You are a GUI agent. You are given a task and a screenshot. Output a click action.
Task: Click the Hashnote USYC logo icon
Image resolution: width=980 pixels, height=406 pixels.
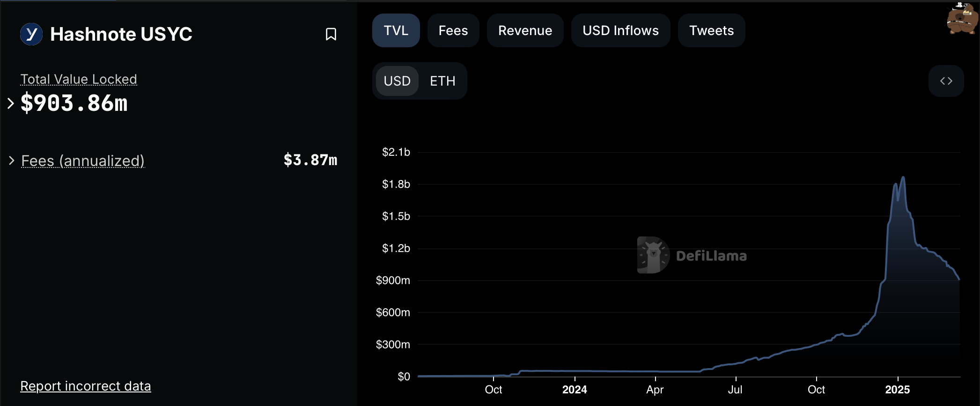[31, 34]
